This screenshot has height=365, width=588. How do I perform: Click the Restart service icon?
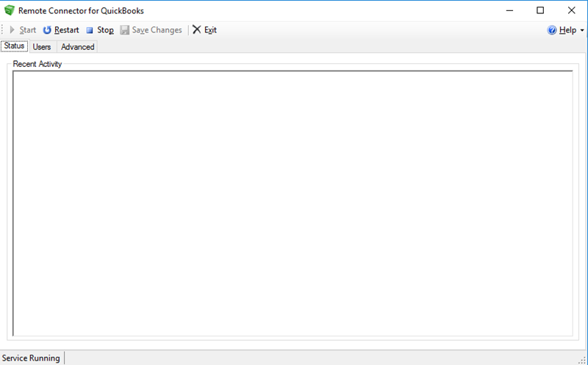[47, 30]
